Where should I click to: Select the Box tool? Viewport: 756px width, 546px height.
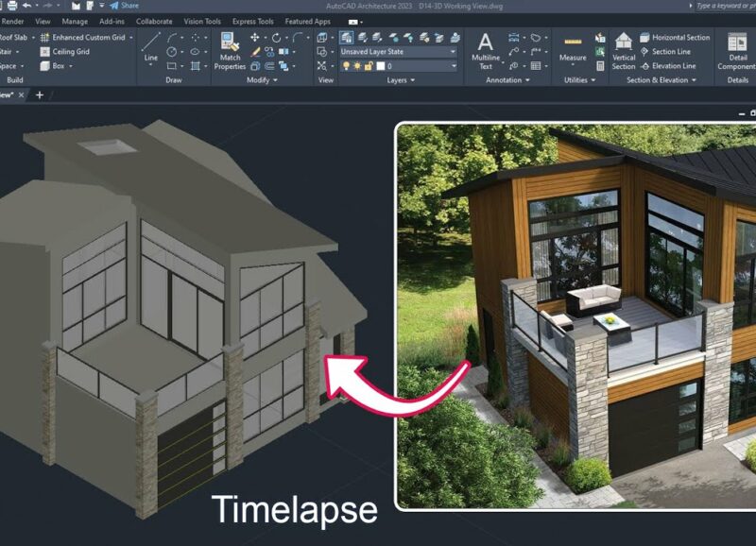53,66
